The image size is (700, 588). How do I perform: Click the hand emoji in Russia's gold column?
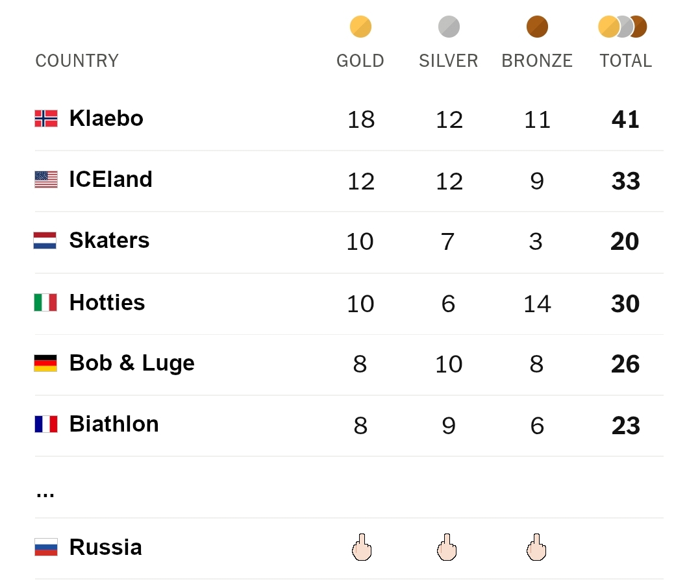[361, 548]
